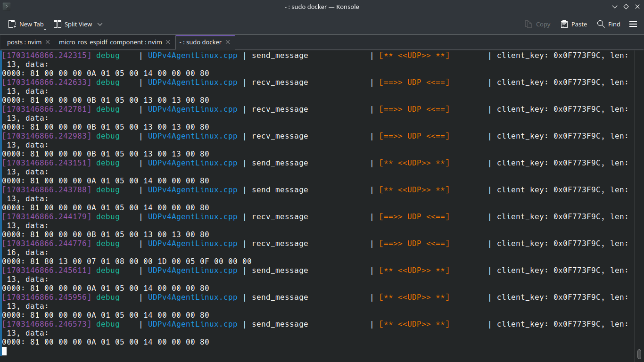Select the sudo docker tab
The image size is (644, 362).
coord(200,42)
